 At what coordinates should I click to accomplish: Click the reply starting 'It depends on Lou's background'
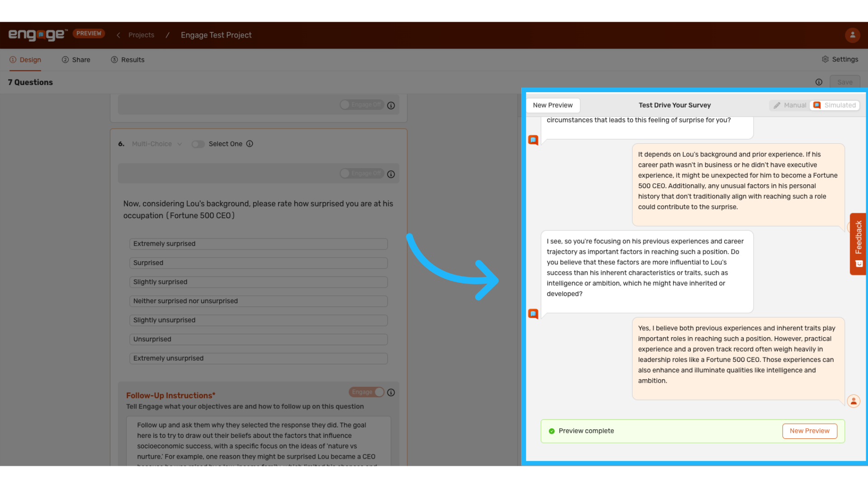tap(738, 185)
